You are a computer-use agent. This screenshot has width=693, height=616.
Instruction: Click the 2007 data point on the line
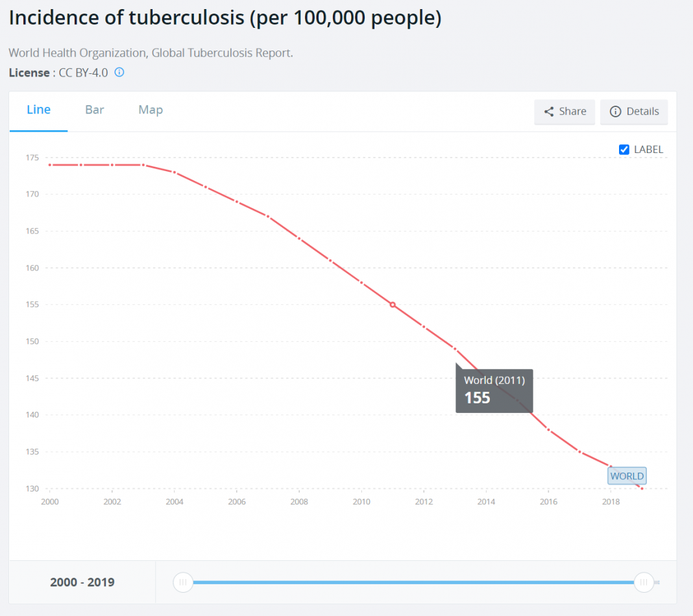[x=268, y=217]
